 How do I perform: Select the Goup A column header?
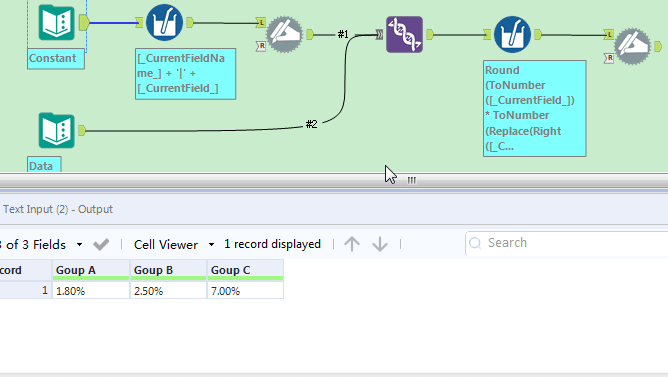[91, 270]
